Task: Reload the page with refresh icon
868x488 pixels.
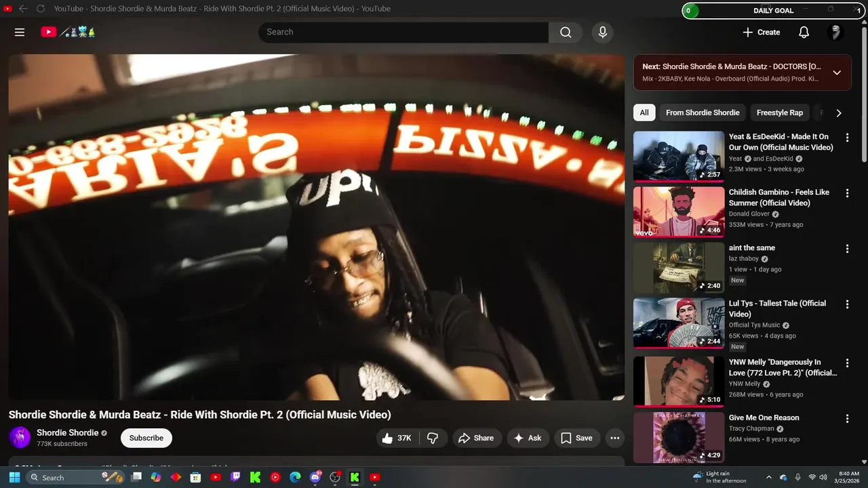Action: point(41,9)
